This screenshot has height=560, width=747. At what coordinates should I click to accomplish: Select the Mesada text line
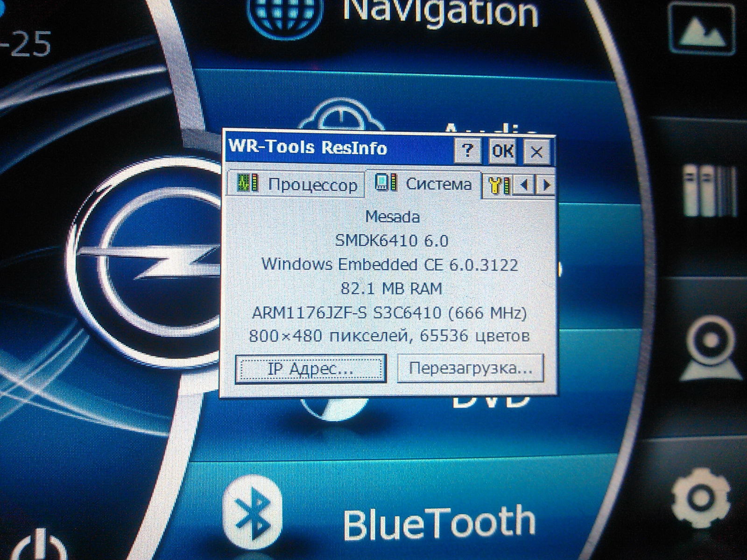tap(392, 217)
